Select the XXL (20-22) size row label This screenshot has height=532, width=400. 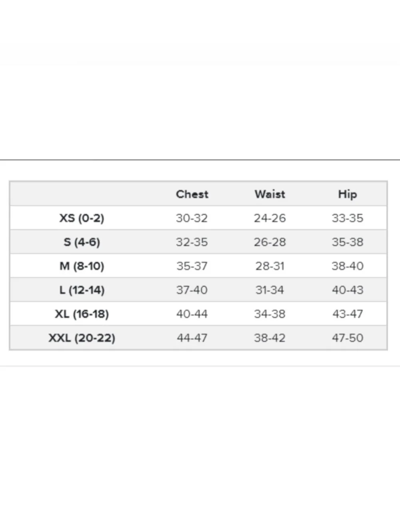(82, 338)
